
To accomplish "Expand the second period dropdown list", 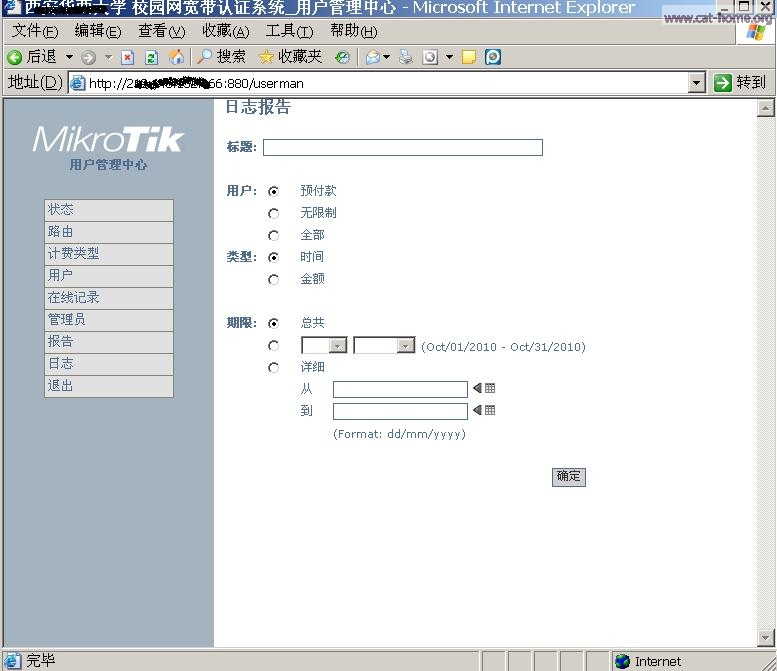I will coord(405,346).
